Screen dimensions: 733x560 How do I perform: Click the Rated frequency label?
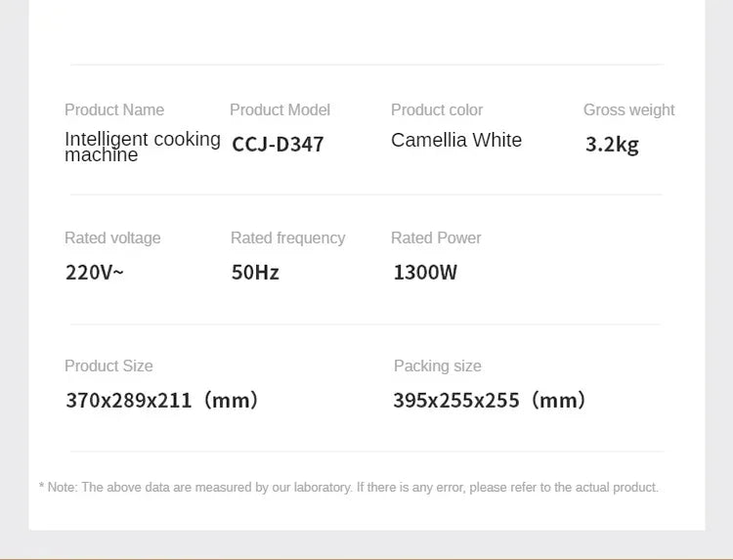point(287,237)
